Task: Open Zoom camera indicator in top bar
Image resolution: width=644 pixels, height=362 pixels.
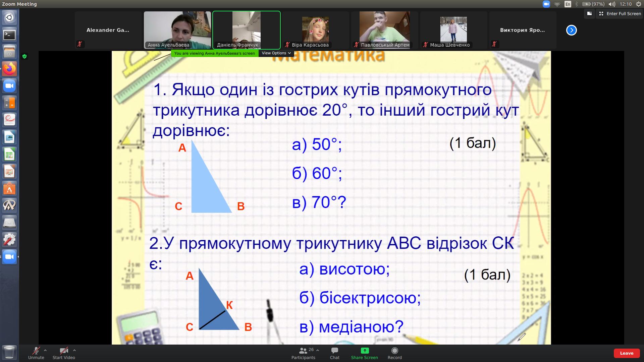Action: pyautogui.click(x=546, y=4)
